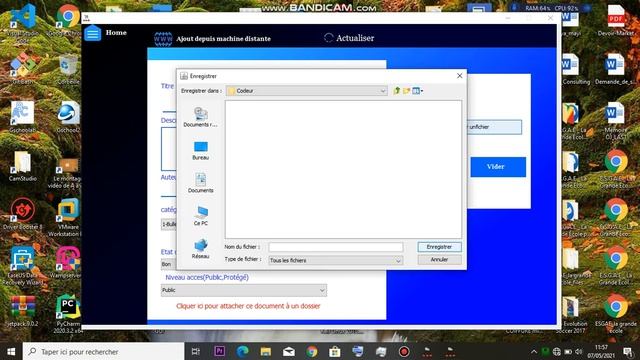The height and width of the screenshot is (360, 640).
Task: Click the Windows Start button
Action: (11, 351)
